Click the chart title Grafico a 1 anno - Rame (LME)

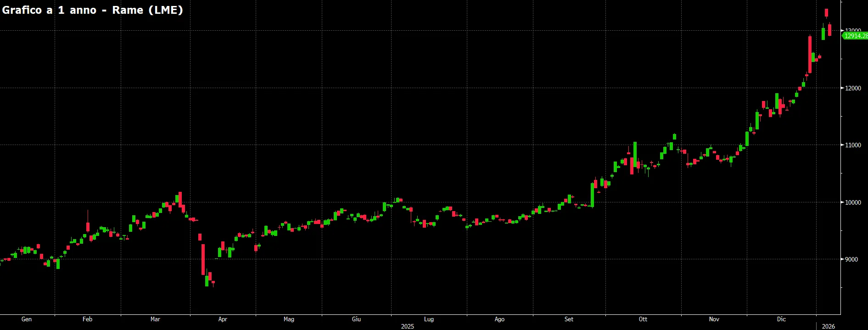(93, 10)
